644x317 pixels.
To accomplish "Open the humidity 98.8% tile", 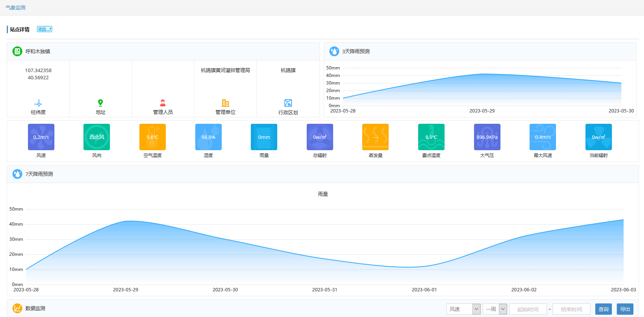I will point(208,137).
